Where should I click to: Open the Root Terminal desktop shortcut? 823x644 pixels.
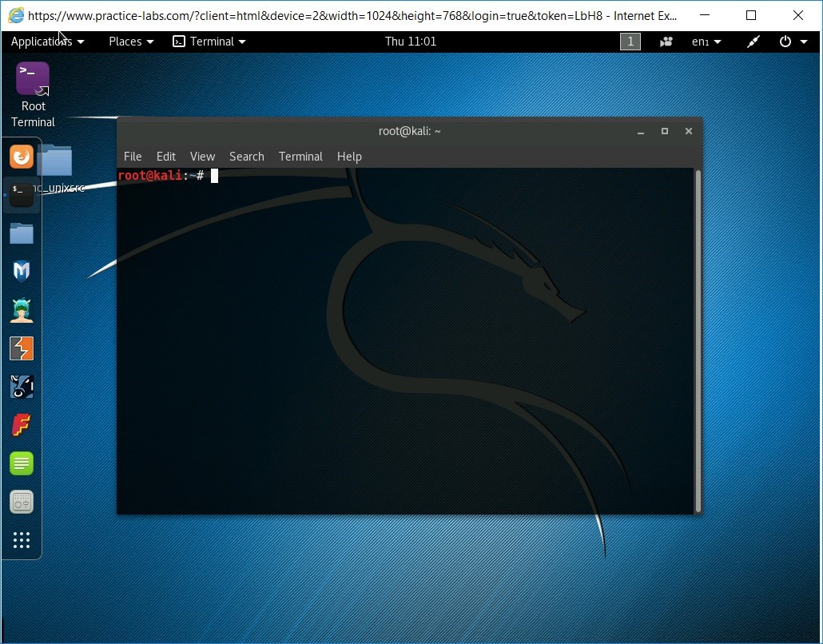32,80
